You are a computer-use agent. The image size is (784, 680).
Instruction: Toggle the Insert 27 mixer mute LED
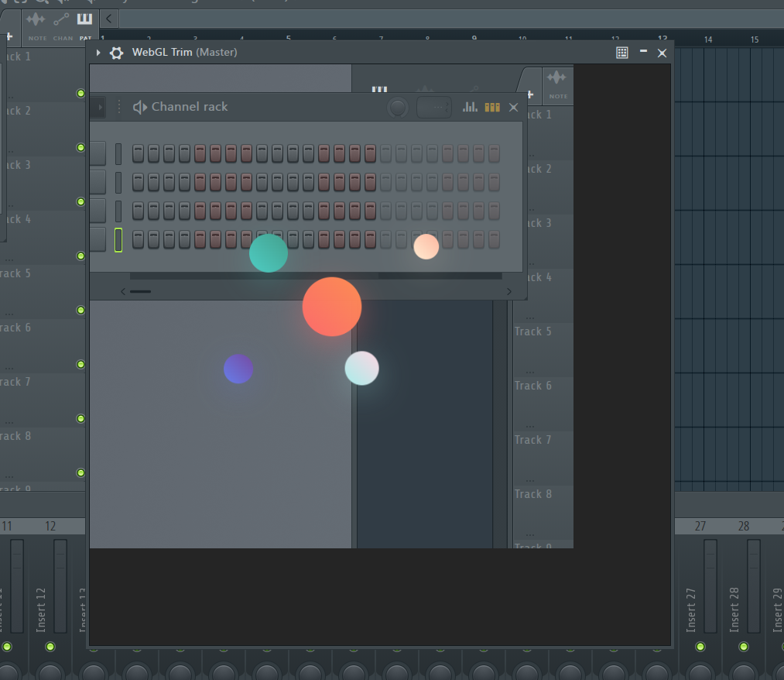[x=700, y=647]
